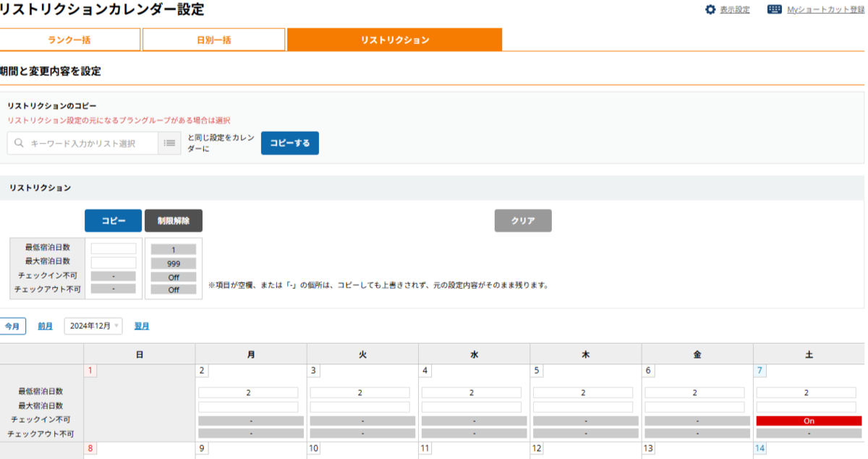Screen dimensions: 868x459
Task: Click 最大宿泊日数 field for December 6
Action: coord(694,407)
